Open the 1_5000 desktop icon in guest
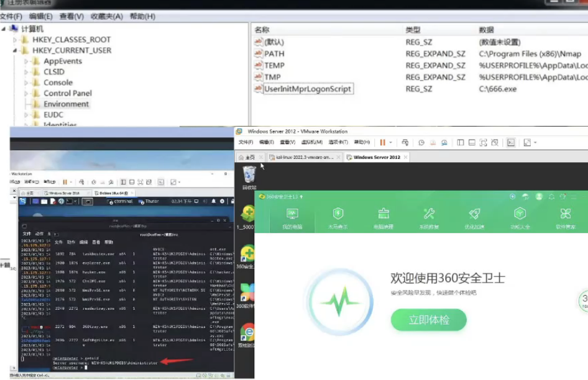This screenshot has height=380, width=588. 246,217
